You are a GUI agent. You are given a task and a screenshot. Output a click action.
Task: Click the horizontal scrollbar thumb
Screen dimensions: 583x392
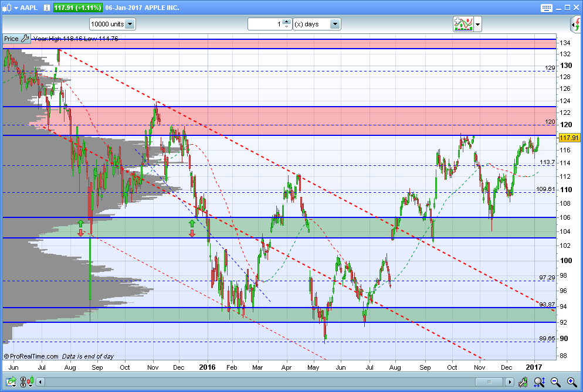pyautogui.click(x=489, y=382)
